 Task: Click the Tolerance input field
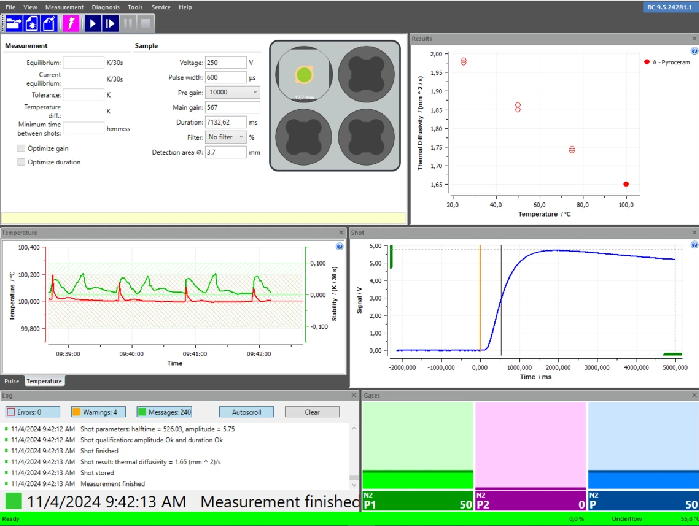pos(83,95)
